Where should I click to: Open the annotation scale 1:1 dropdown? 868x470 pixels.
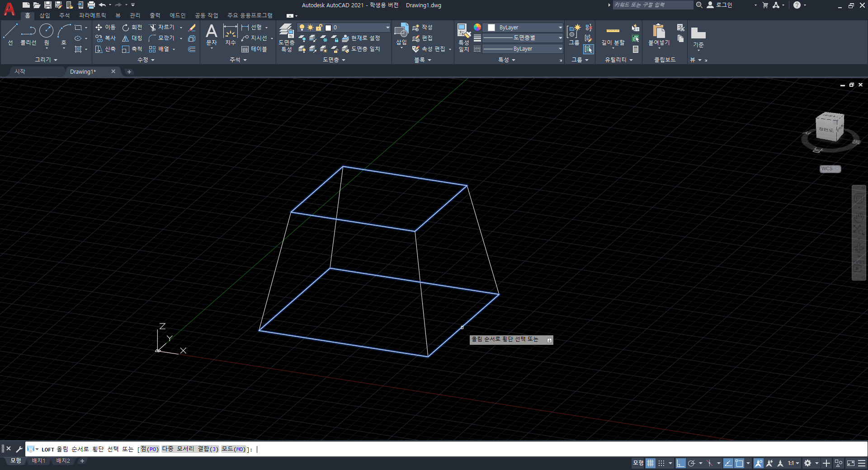pos(794,463)
